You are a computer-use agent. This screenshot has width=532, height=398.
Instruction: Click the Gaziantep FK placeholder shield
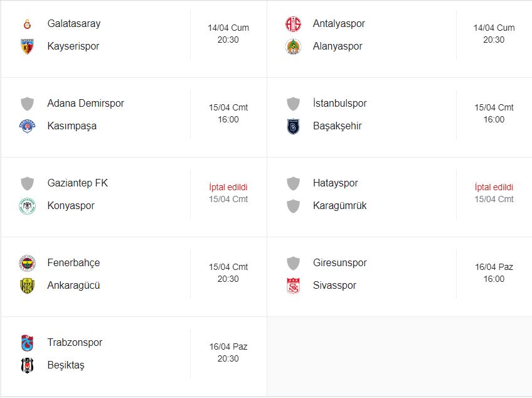pyautogui.click(x=27, y=183)
